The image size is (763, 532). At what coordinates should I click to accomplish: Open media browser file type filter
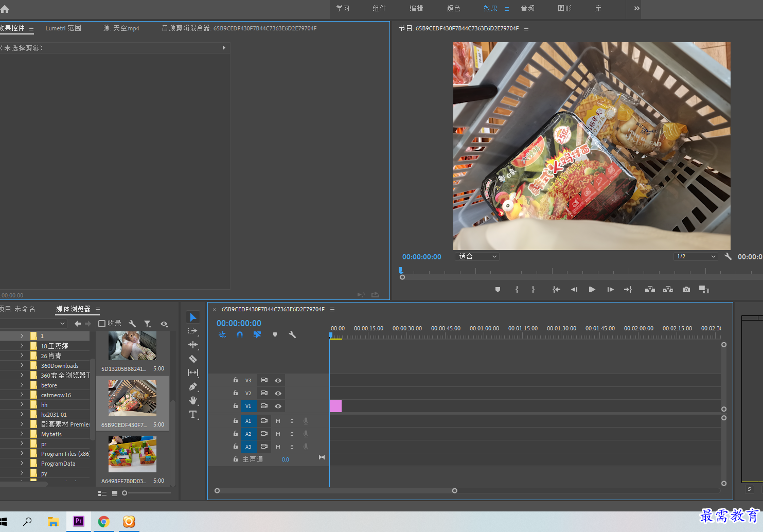coord(148,324)
